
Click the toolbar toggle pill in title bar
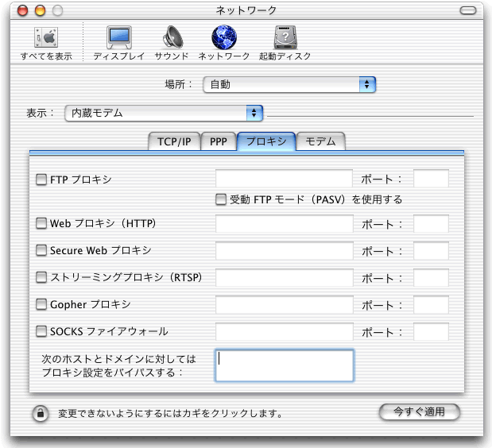click(x=473, y=10)
